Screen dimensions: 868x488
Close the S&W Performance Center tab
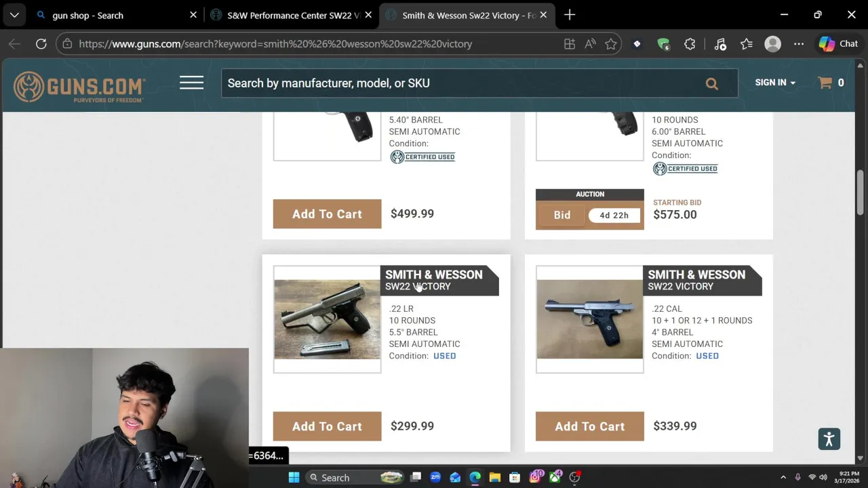click(x=368, y=15)
